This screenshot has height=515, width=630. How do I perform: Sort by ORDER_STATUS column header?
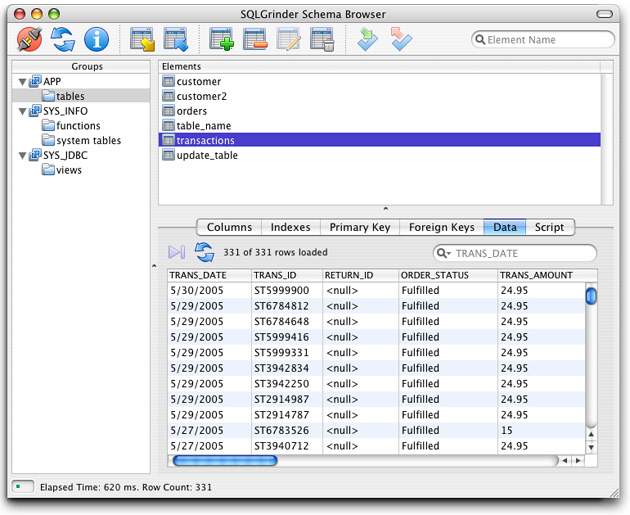coord(448,275)
